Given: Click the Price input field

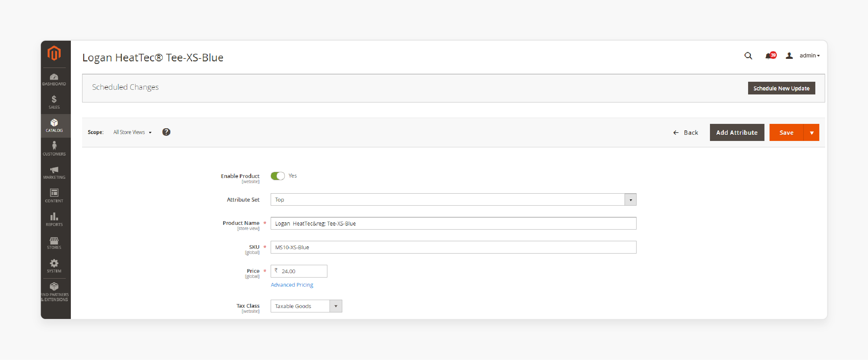Looking at the screenshot, I should [x=299, y=271].
